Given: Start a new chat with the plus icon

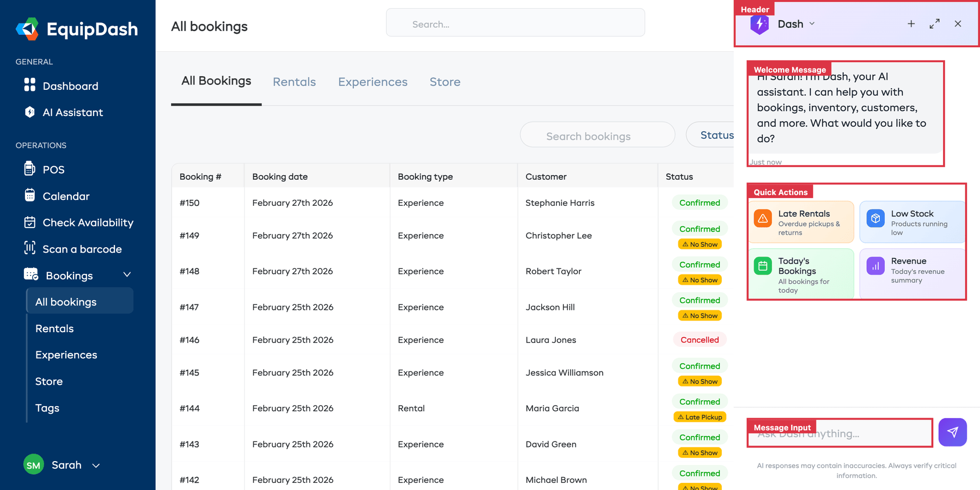Looking at the screenshot, I should [911, 23].
